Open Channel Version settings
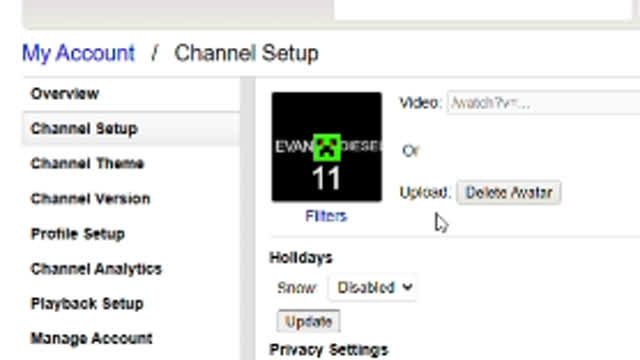The height and width of the screenshot is (360, 640). (x=91, y=199)
